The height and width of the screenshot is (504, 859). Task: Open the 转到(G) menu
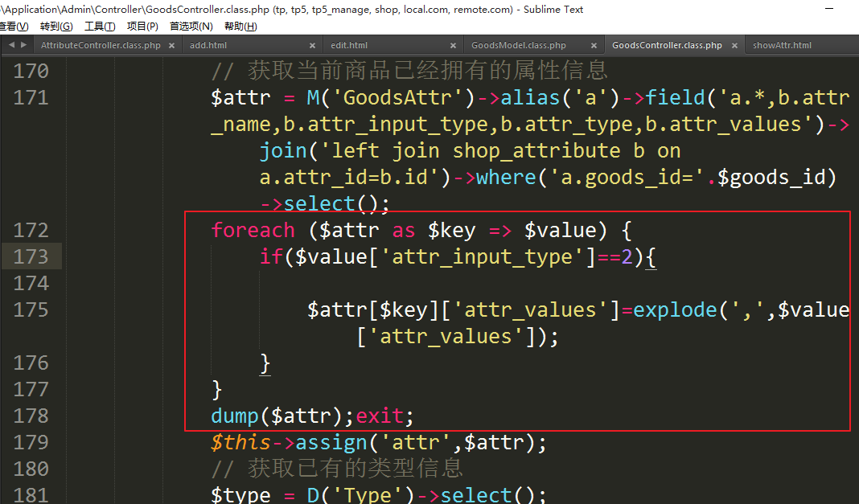[55, 27]
